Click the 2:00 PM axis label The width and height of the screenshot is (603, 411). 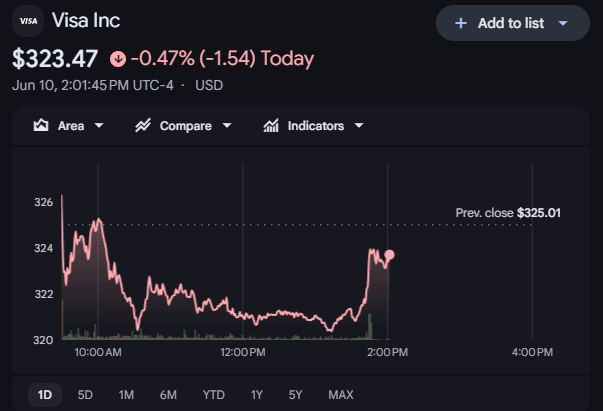pos(387,352)
